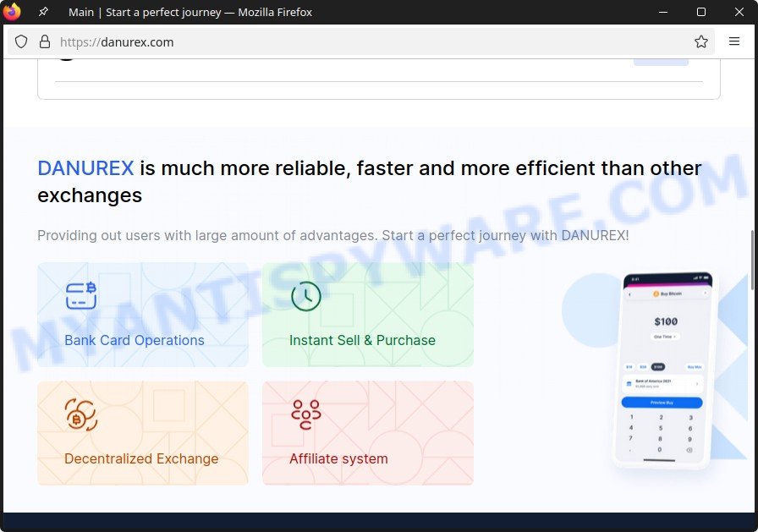Image resolution: width=758 pixels, height=532 pixels.
Task: Click the $100 amount on phone
Action: tap(666, 321)
